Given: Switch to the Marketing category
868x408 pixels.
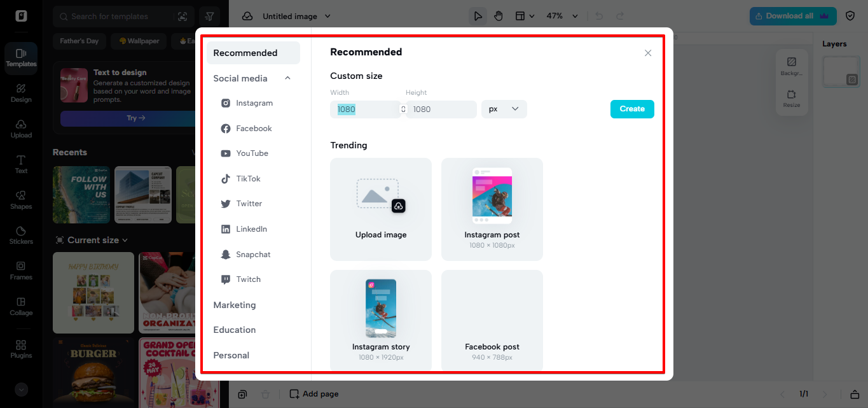Looking at the screenshot, I should 235,305.
